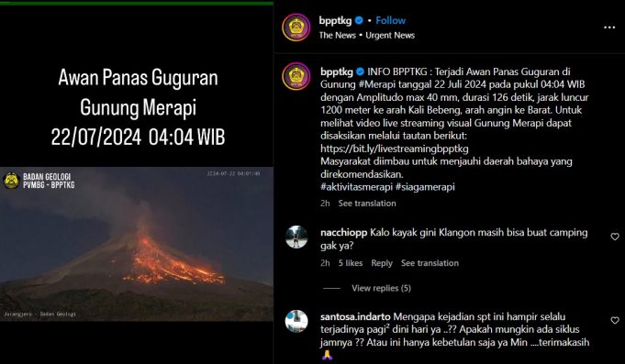
Task: Click the Badan Geologi logo on video
Action: 11,181
